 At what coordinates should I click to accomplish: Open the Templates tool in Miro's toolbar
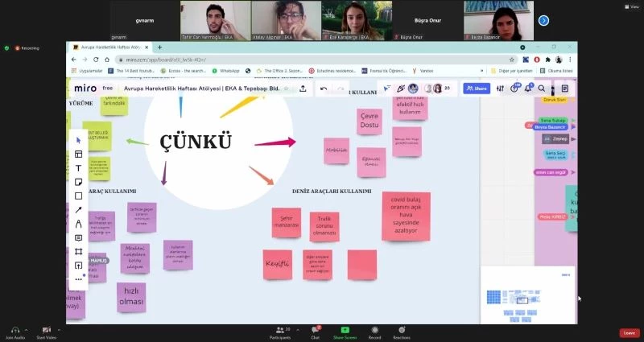78,155
